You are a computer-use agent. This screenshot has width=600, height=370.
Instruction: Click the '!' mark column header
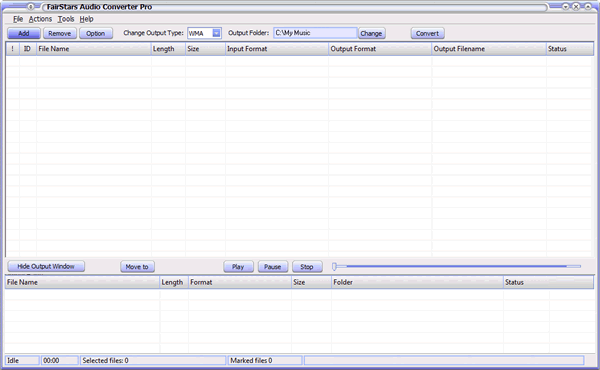[13, 49]
